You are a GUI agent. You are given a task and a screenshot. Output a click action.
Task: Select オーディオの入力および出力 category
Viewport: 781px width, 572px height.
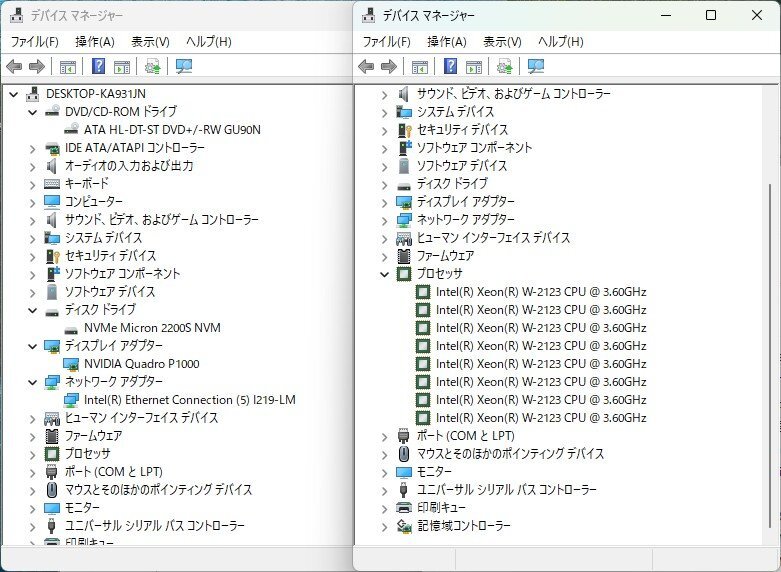click(x=129, y=166)
